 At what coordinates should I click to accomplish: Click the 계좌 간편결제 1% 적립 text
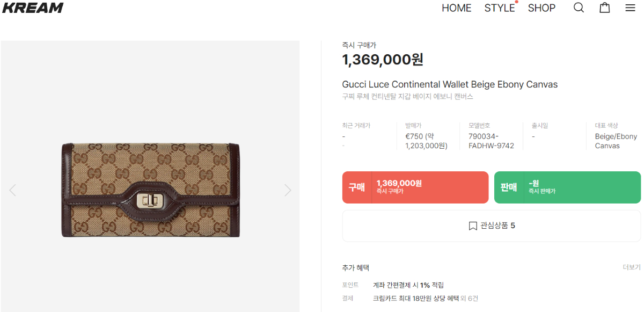(x=408, y=285)
